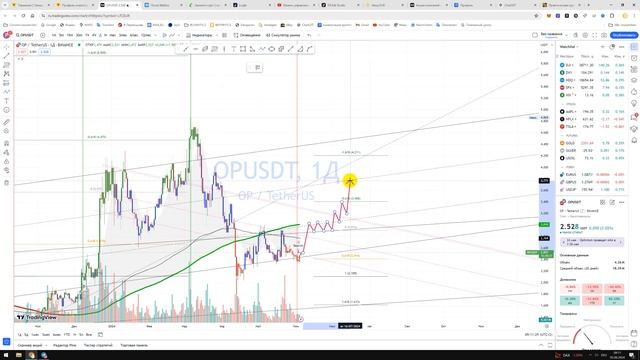Add a symbol to the watchlist with plus
The image size is (640, 360).
[602, 47]
